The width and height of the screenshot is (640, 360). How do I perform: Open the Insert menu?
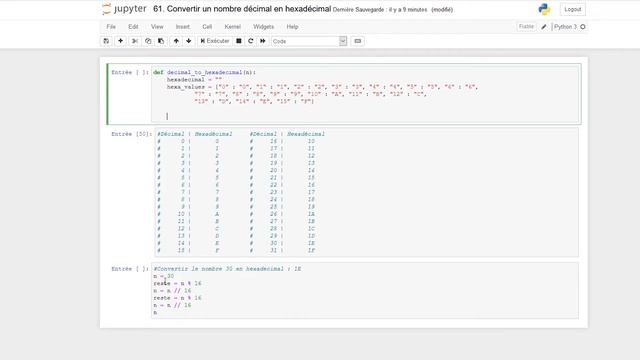pyautogui.click(x=182, y=27)
